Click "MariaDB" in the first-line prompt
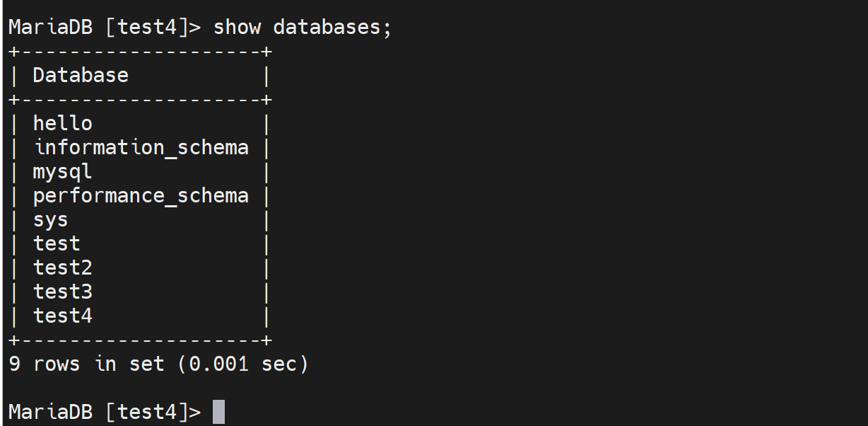Screen dimensions: 868x426 tap(50, 28)
